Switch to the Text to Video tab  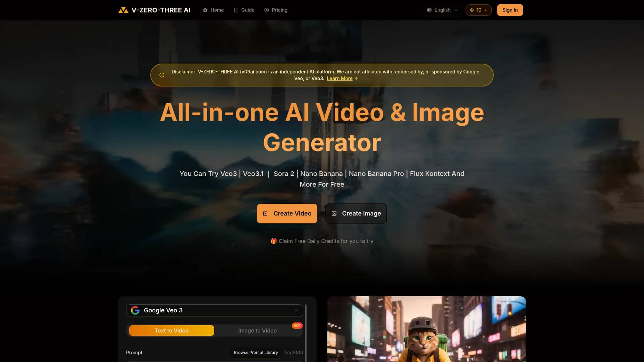point(172,330)
